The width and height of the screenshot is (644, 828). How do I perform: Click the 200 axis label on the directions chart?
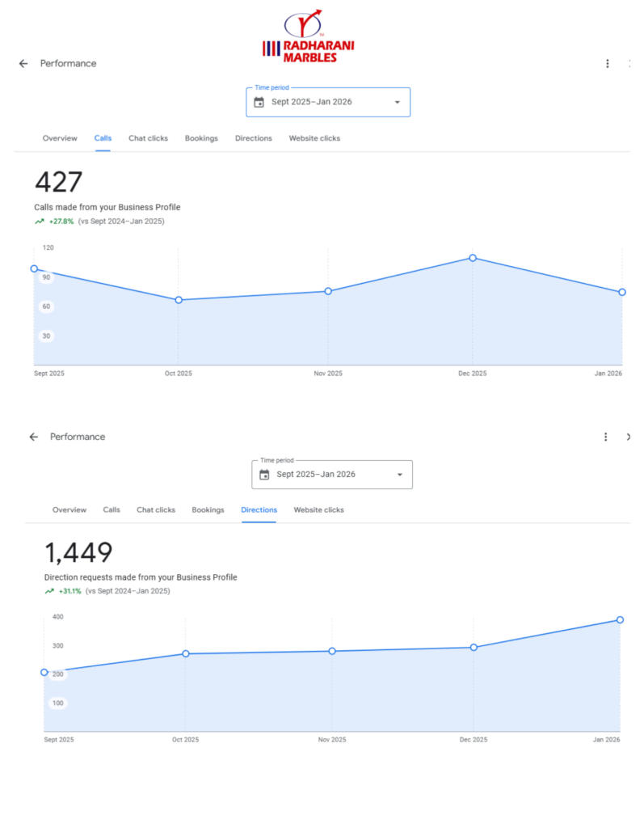coord(58,674)
